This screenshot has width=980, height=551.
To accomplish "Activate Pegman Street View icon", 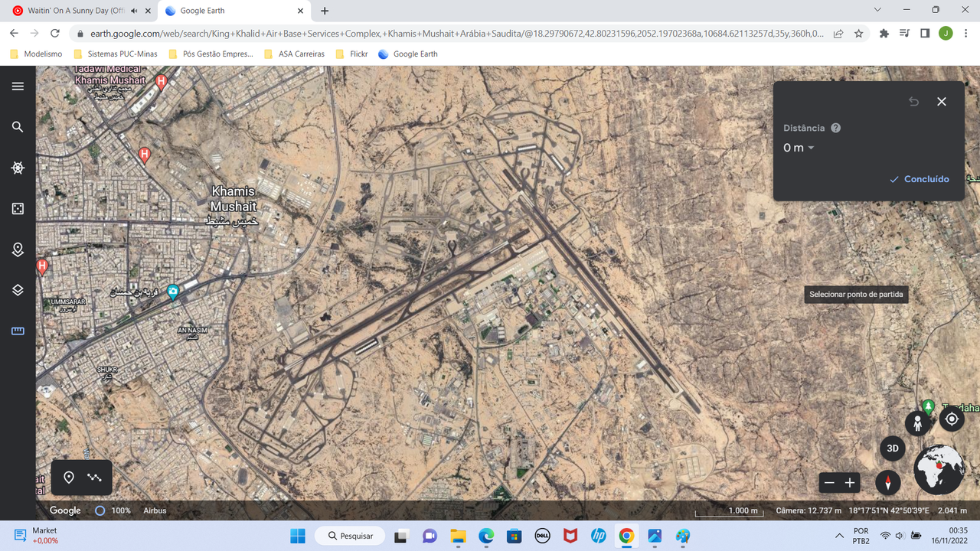I will [917, 423].
